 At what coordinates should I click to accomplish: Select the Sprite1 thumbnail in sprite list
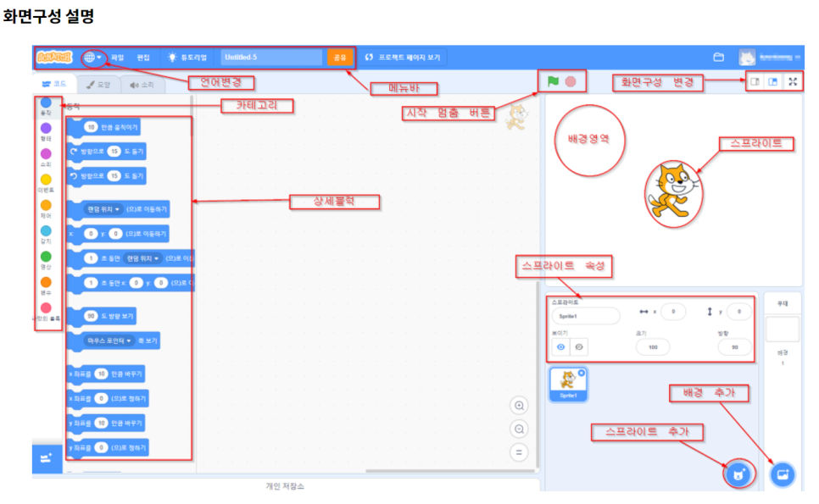tap(568, 385)
